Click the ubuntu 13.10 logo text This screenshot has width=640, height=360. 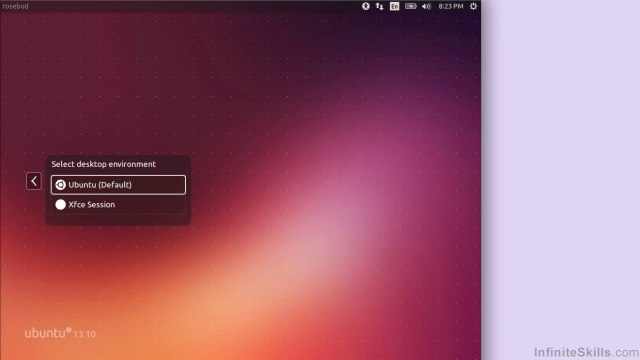pyautogui.click(x=60, y=333)
